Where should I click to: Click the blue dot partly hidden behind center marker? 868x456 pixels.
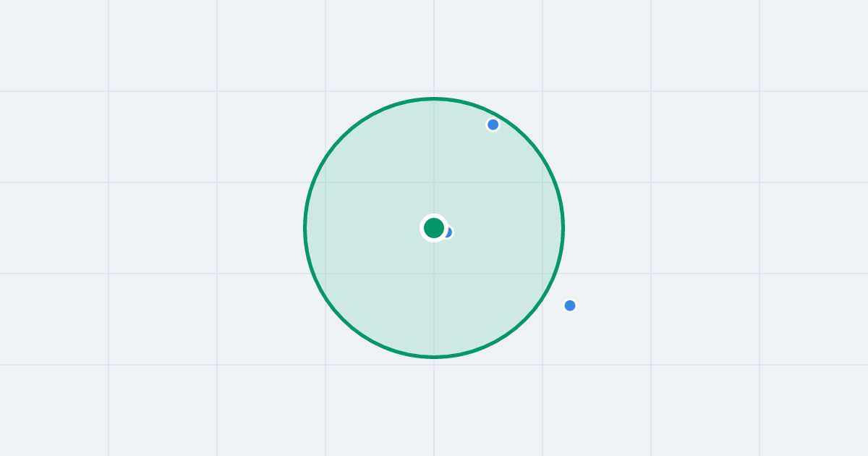(x=449, y=232)
